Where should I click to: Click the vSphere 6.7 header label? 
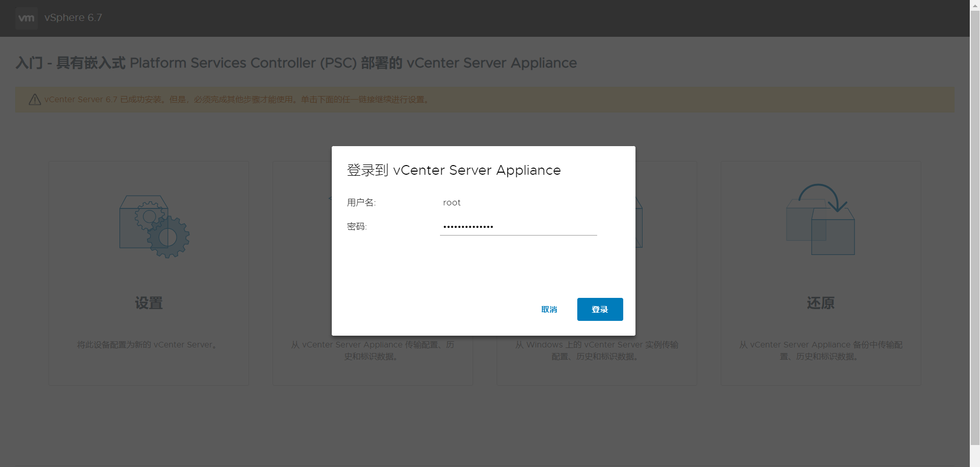tap(73, 17)
